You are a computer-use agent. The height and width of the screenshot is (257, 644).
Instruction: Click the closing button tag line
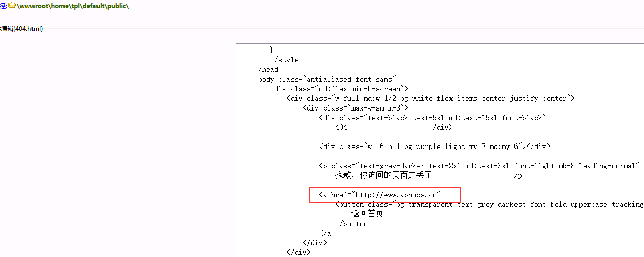[x=353, y=224]
